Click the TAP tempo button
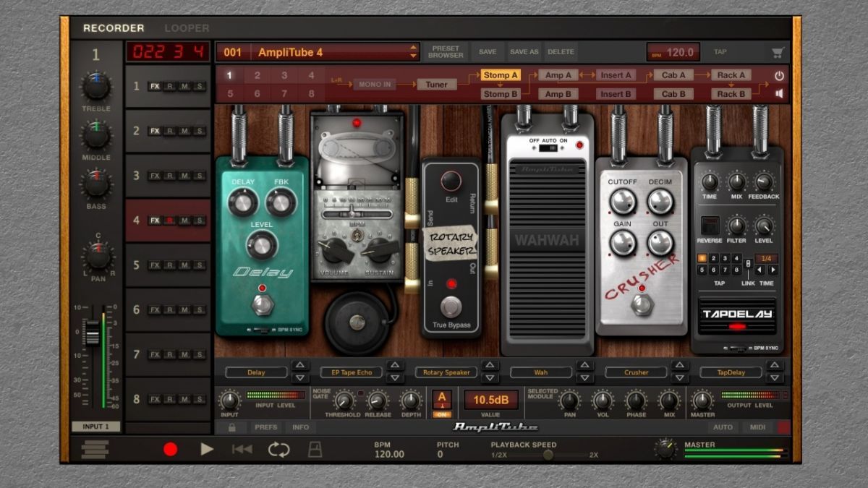Image resolution: width=868 pixels, height=488 pixels. click(x=720, y=52)
